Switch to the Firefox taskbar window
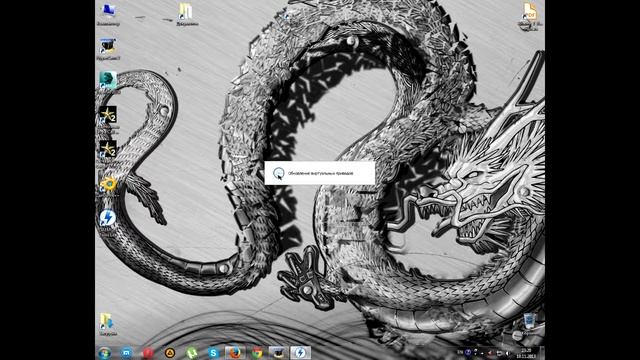Image resolution: width=640 pixels, height=360 pixels. pyautogui.click(x=235, y=353)
